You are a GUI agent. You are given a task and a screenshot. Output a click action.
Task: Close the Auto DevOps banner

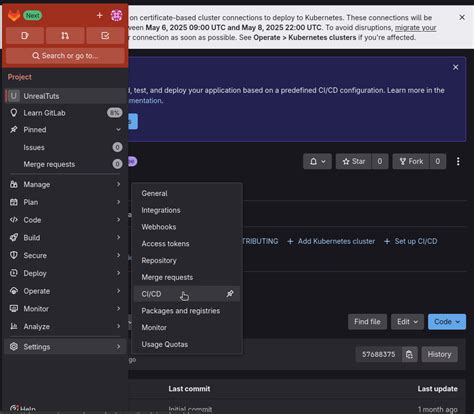point(456,67)
